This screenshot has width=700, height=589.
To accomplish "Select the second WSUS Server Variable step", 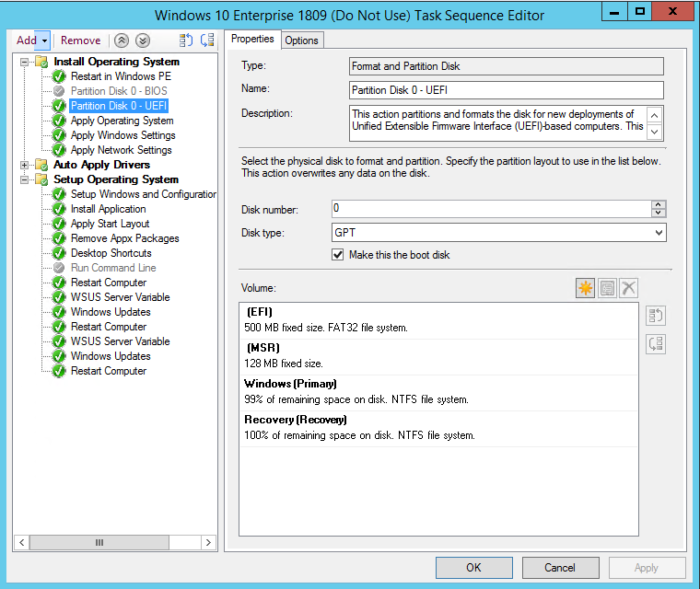I will coord(121,341).
